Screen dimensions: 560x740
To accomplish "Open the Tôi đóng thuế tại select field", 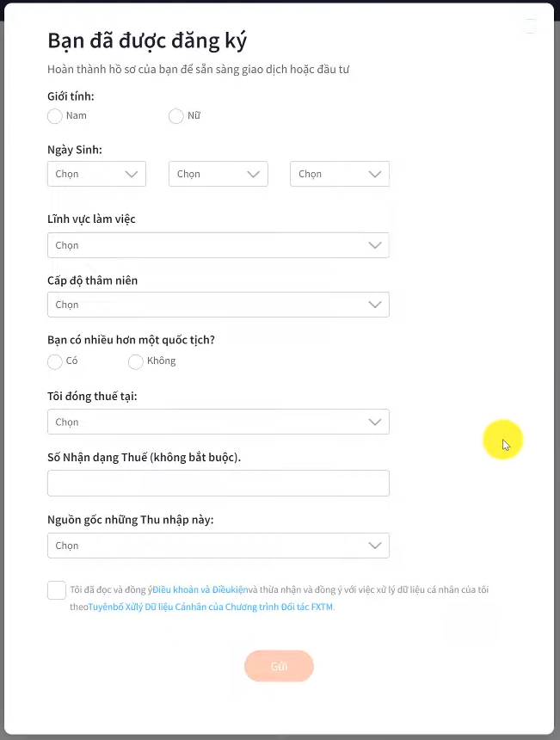I will tap(206, 422).
